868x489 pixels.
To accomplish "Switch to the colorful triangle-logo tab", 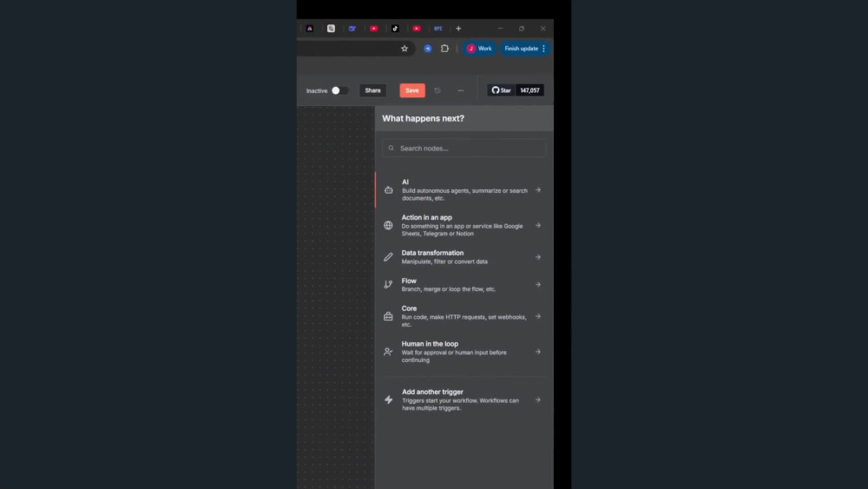I will click(310, 29).
